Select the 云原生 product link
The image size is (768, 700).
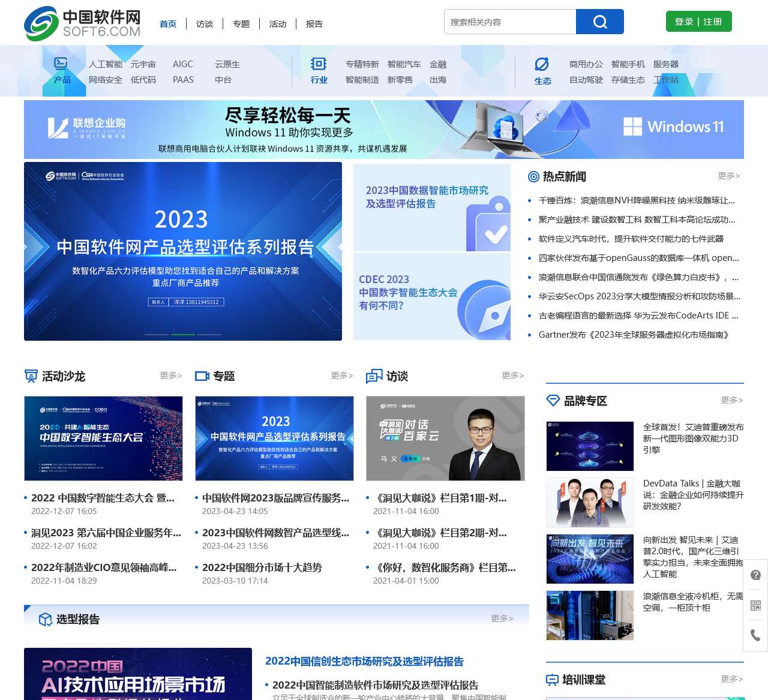227,64
